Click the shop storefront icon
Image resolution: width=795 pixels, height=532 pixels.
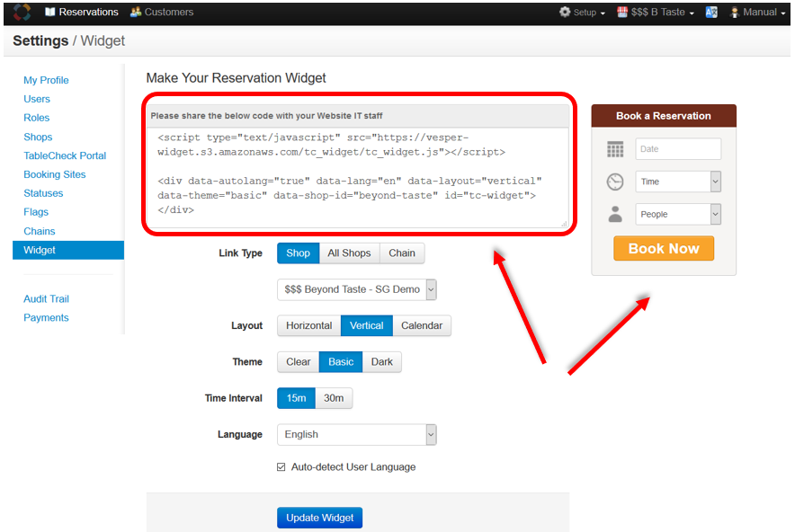[x=622, y=12]
